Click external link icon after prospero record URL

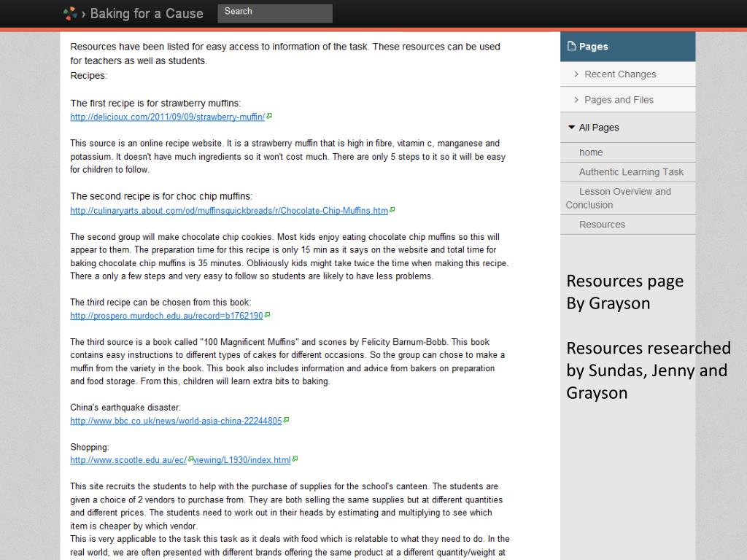(x=267, y=314)
